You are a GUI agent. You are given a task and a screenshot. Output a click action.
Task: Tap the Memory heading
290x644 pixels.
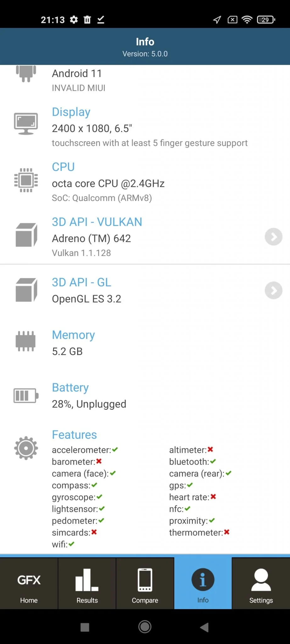[73, 335]
